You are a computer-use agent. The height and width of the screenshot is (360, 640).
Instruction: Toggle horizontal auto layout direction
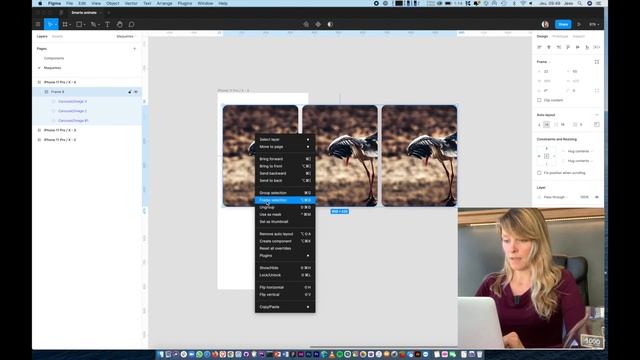pos(547,124)
